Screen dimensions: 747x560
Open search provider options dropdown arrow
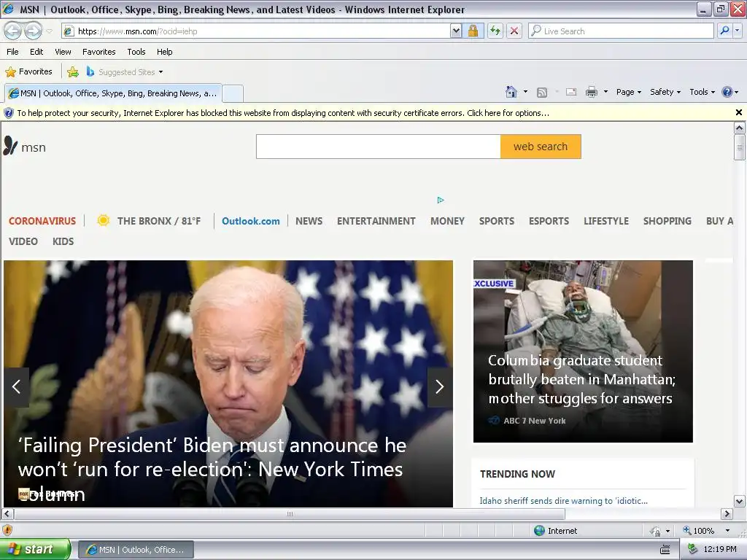[738, 31]
